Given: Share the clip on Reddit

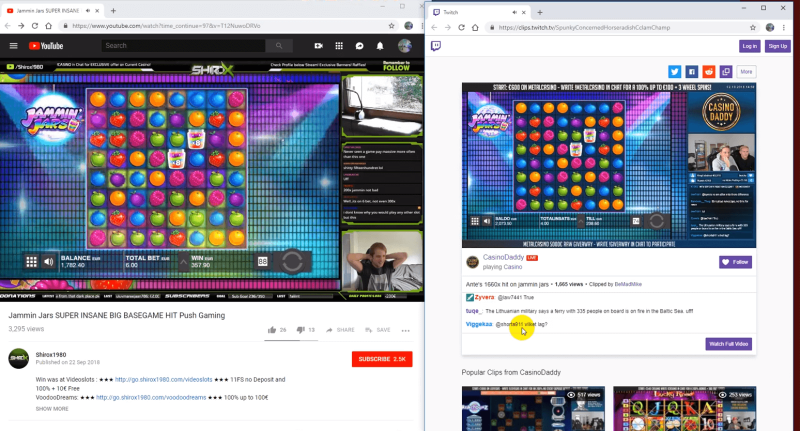Looking at the screenshot, I should tap(708, 72).
